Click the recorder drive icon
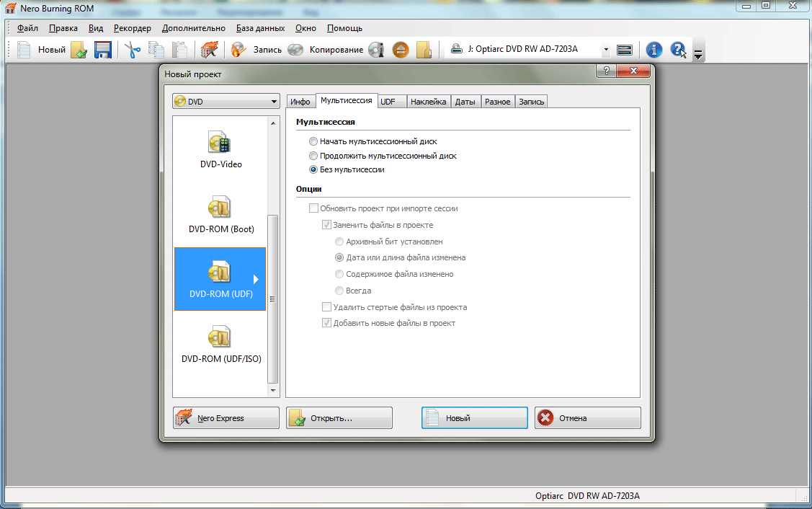The width and height of the screenshot is (812, 509). pos(456,49)
